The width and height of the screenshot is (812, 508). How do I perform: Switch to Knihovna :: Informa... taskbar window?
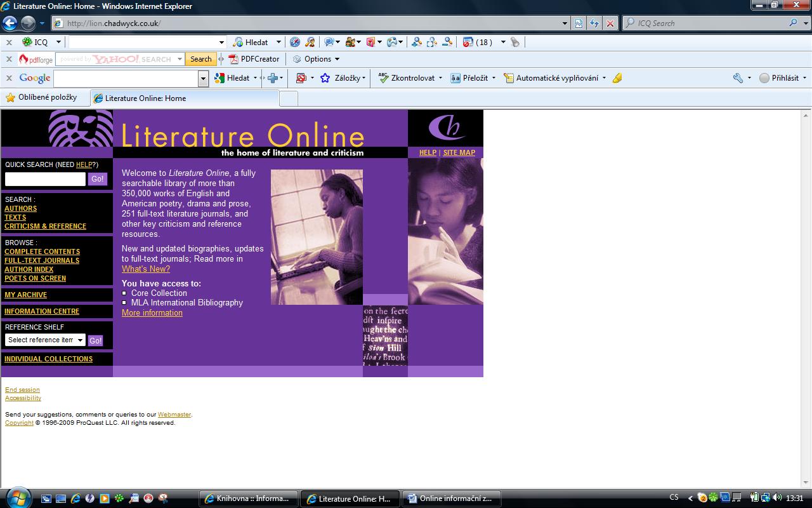coord(249,498)
